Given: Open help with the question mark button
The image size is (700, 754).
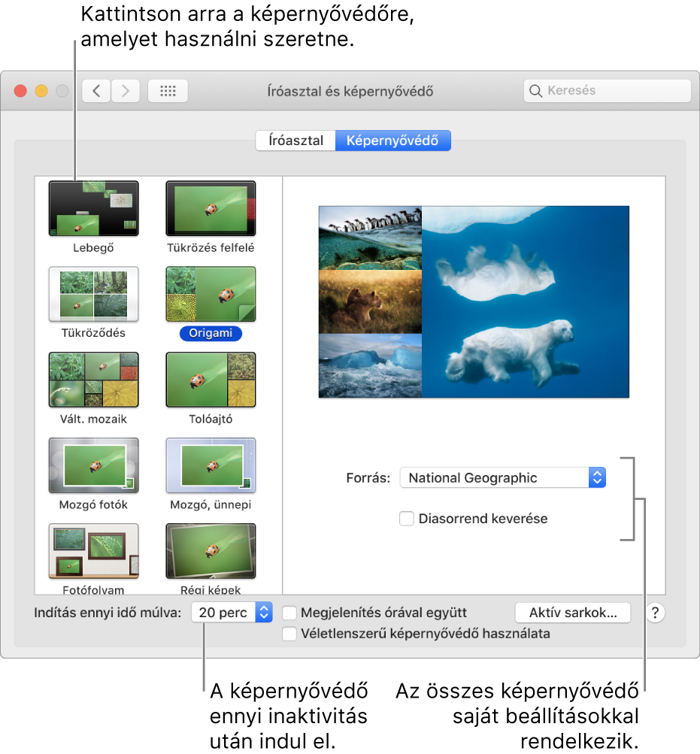Looking at the screenshot, I should point(656,613).
